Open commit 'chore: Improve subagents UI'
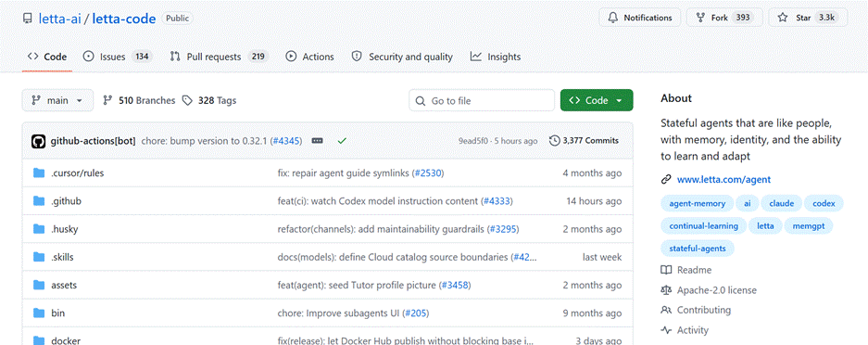 click(x=338, y=313)
